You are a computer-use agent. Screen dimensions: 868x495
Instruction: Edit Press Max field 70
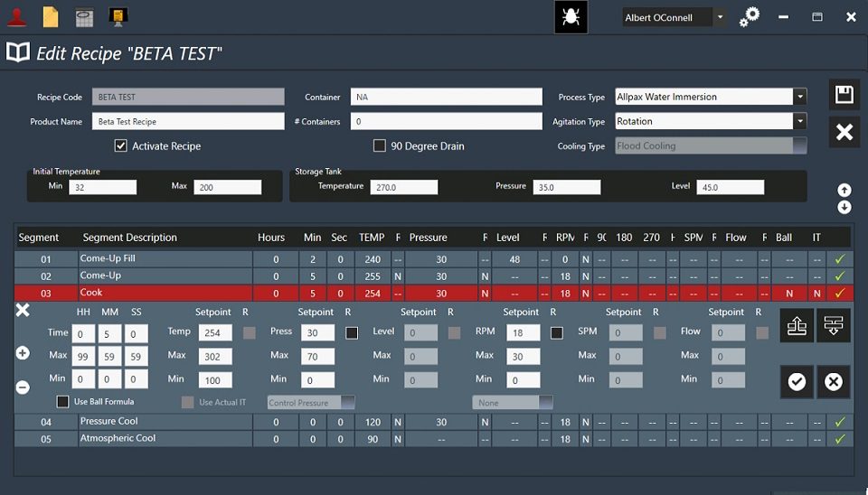[x=317, y=356]
